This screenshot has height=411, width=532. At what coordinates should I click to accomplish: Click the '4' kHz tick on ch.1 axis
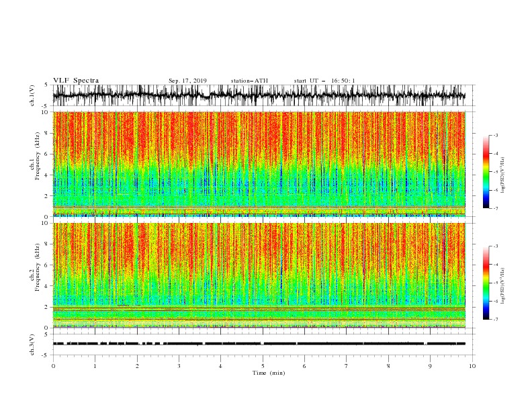pos(47,175)
